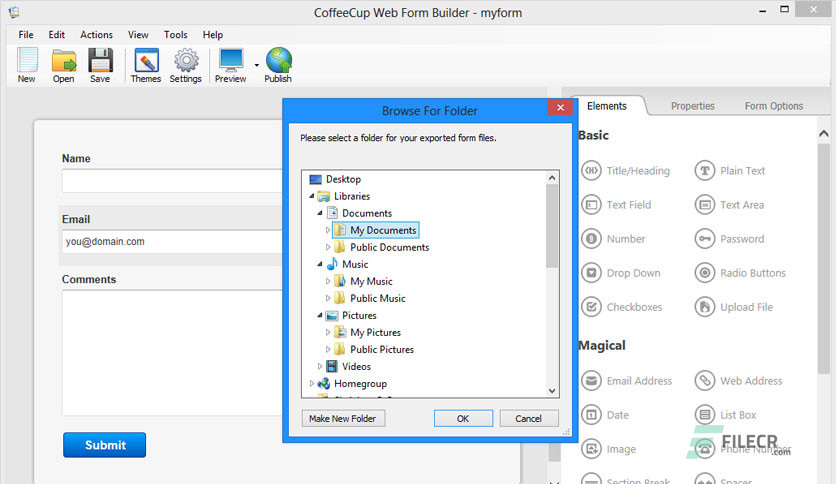Switch to the Elements tab

[x=607, y=106]
